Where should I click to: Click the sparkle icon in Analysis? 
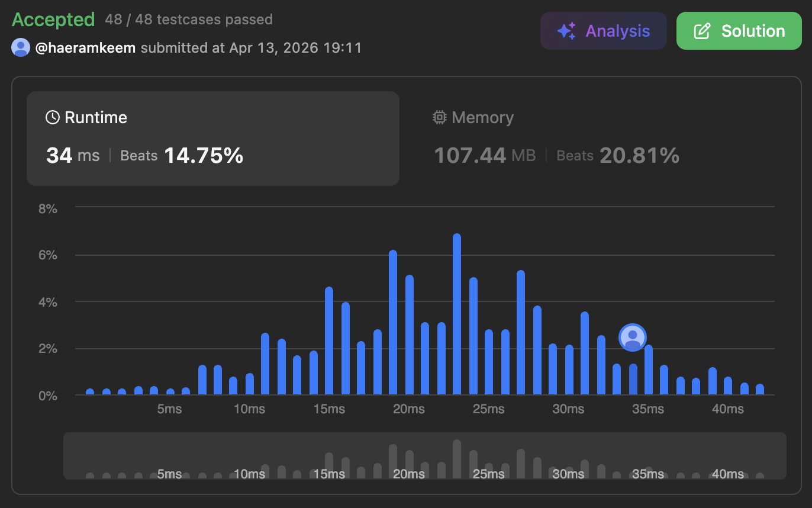pos(566,31)
